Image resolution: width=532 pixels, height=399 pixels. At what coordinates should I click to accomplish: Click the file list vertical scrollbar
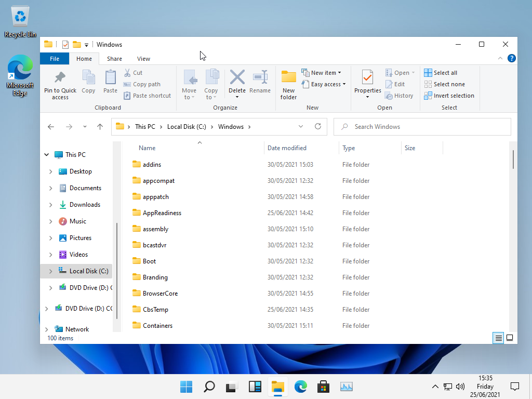[x=513, y=159]
